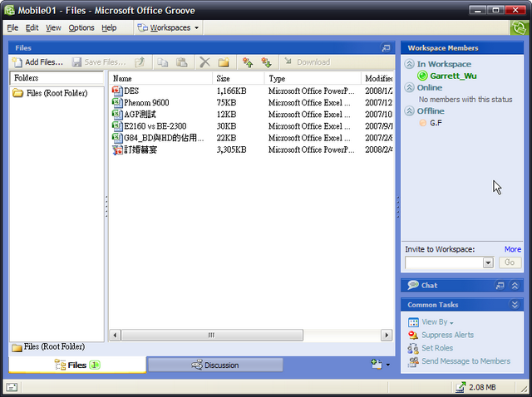Click the Groove launchbar icon at top right
The width and height of the screenshot is (532, 397).
coord(520,27)
